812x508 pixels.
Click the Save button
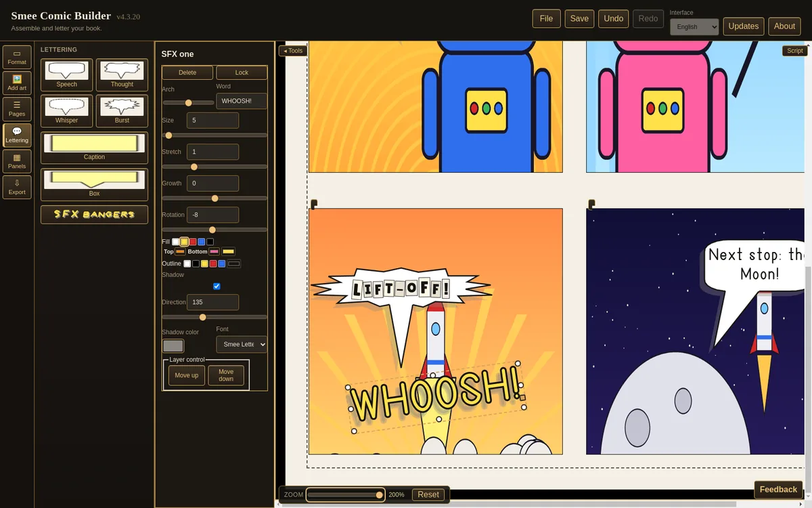(579, 18)
